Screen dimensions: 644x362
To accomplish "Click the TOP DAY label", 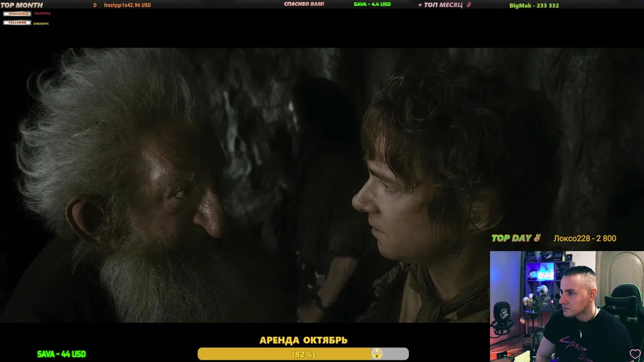I will [x=511, y=238].
